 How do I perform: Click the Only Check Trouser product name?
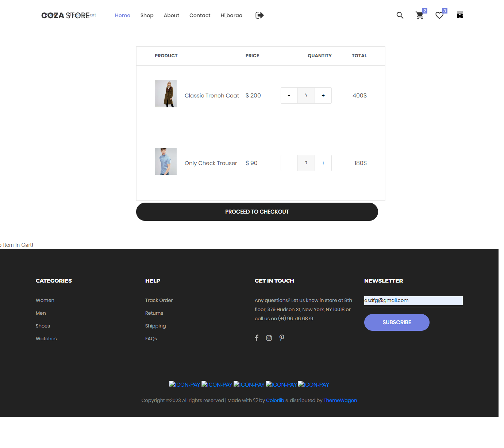[x=211, y=163]
